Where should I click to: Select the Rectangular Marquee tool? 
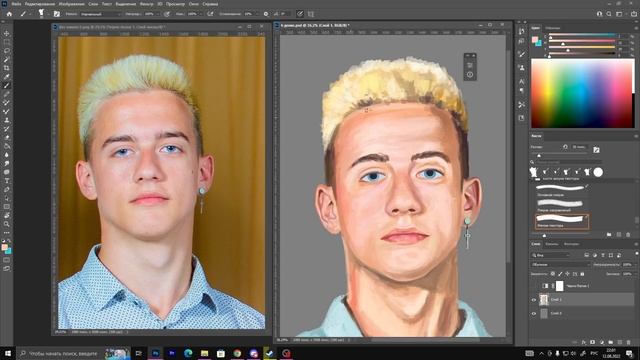click(x=7, y=42)
